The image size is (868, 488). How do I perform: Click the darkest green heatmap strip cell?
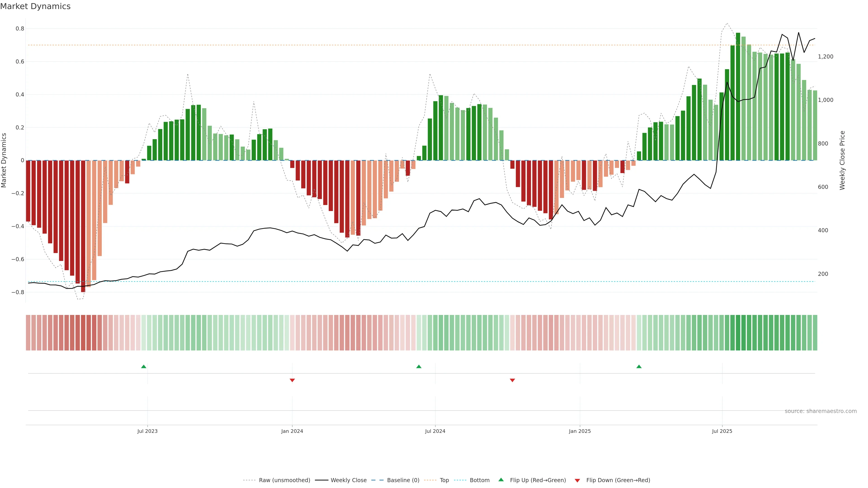[738, 333]
